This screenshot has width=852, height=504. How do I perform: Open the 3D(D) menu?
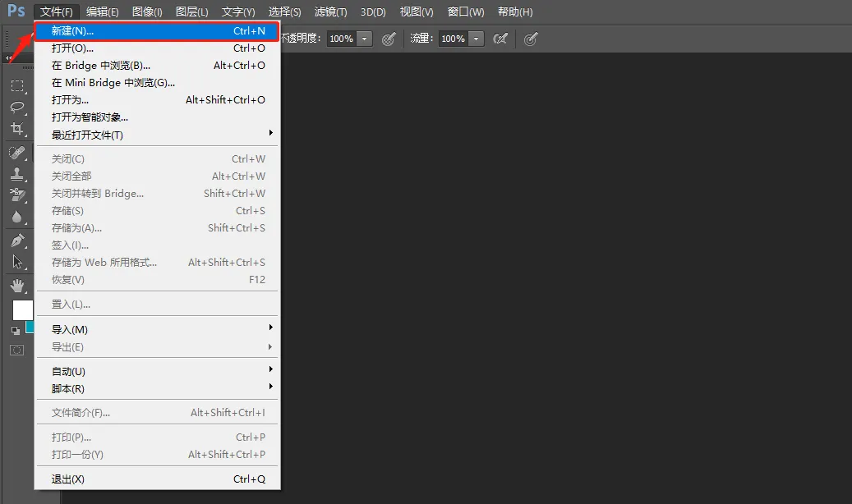click(x=373, y=12)
